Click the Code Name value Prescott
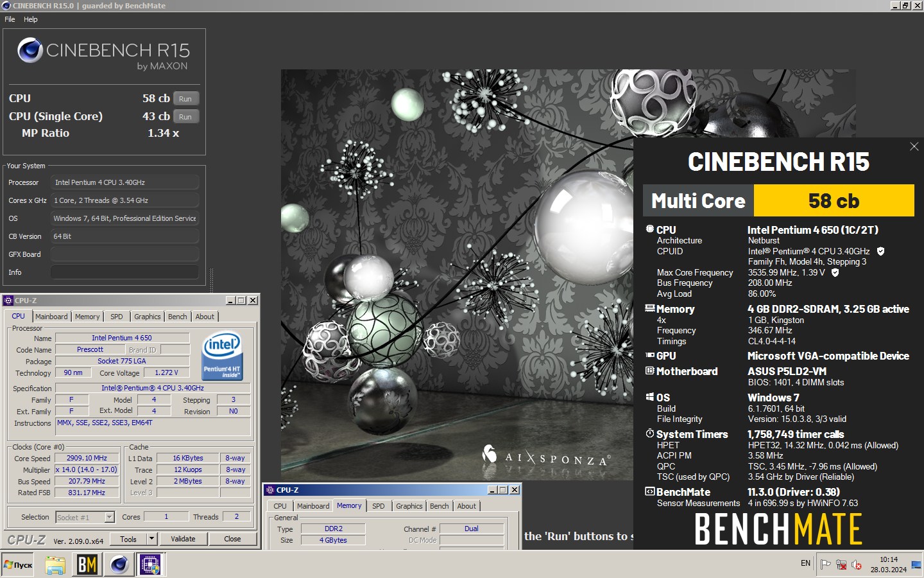This screenshot has width=924, height=578. [90, 349]
